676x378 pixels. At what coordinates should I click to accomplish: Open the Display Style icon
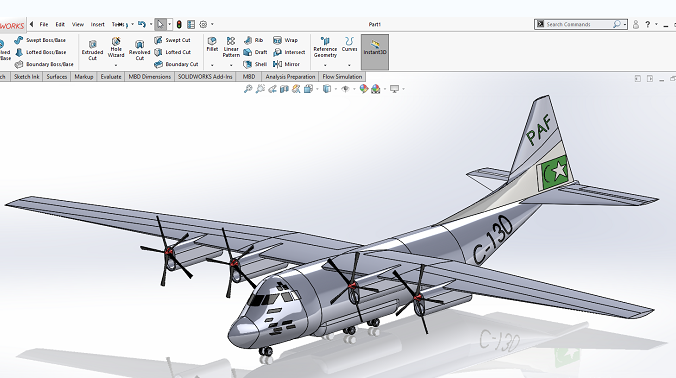(x=327, y=89)
